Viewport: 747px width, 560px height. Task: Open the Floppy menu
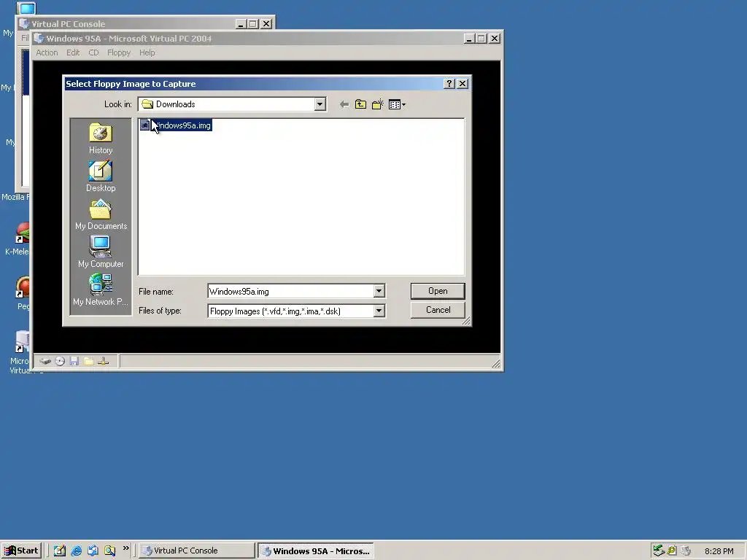[119, 52]
